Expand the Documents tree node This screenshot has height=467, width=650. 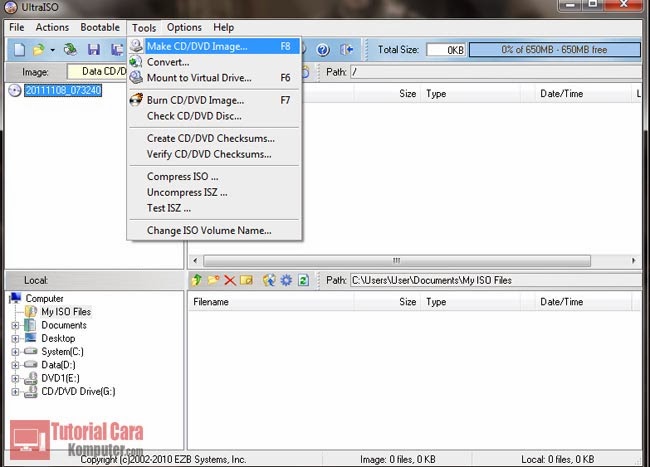pos(15,325)
